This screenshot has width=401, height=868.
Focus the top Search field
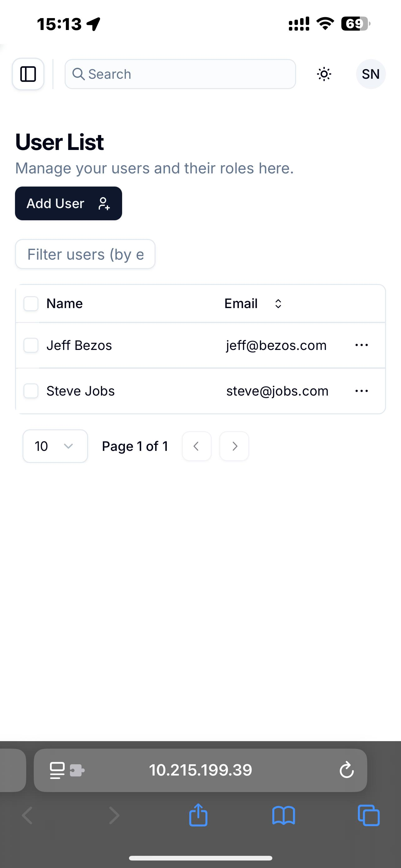(180, 74)
